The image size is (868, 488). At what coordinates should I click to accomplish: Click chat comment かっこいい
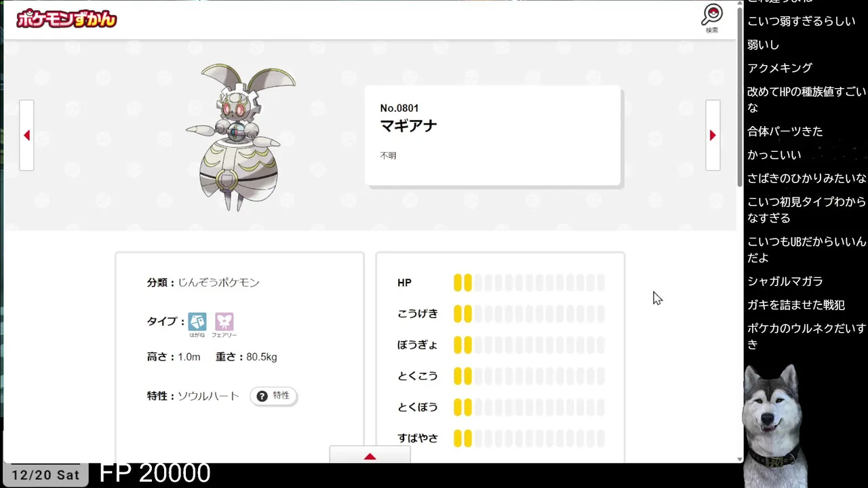click(774, 155)
